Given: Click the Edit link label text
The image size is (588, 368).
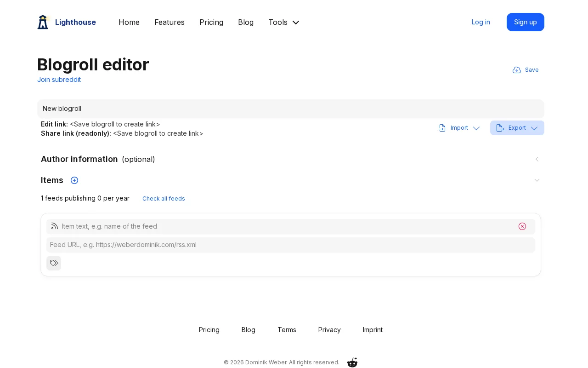Looking at the screenshot, I should point(54,124).
